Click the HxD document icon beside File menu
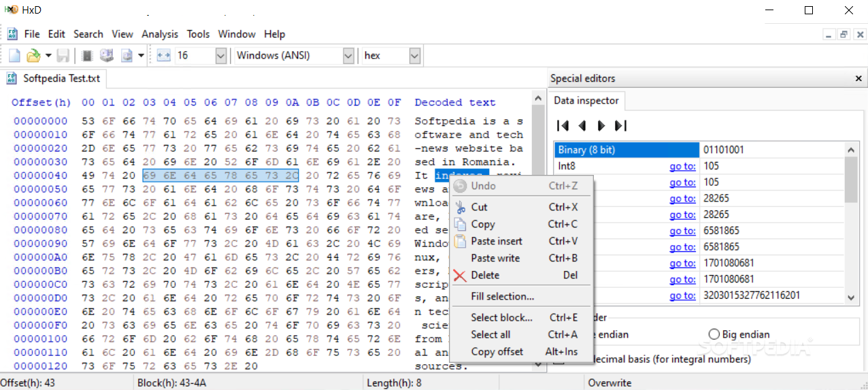 pyautogui.click(x=12, y=33)
